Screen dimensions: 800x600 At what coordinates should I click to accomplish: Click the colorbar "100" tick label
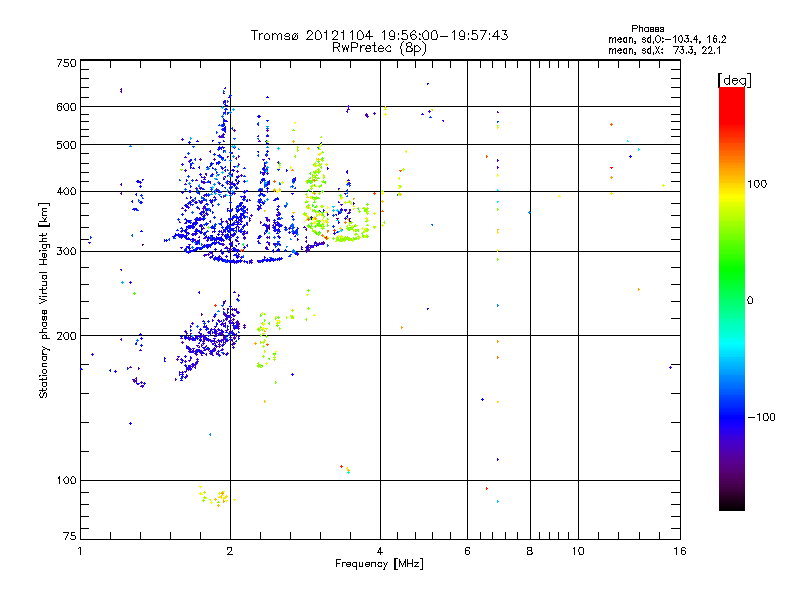[x=757, y=184]
